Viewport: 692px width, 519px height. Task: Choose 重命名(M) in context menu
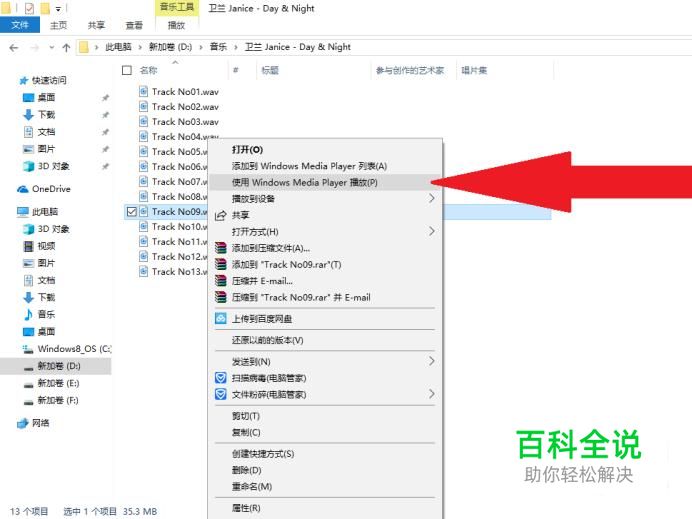click(325, 486)
